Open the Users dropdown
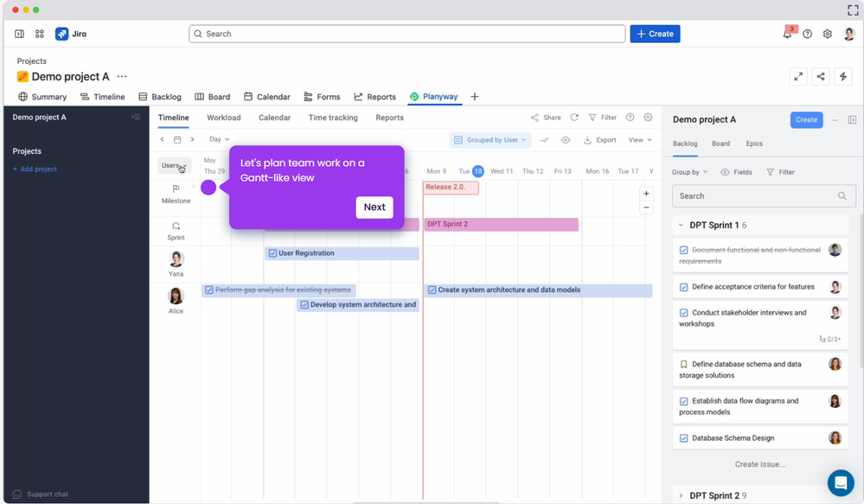The width and height of the screenshot is (864, 504). pos(174,165)
